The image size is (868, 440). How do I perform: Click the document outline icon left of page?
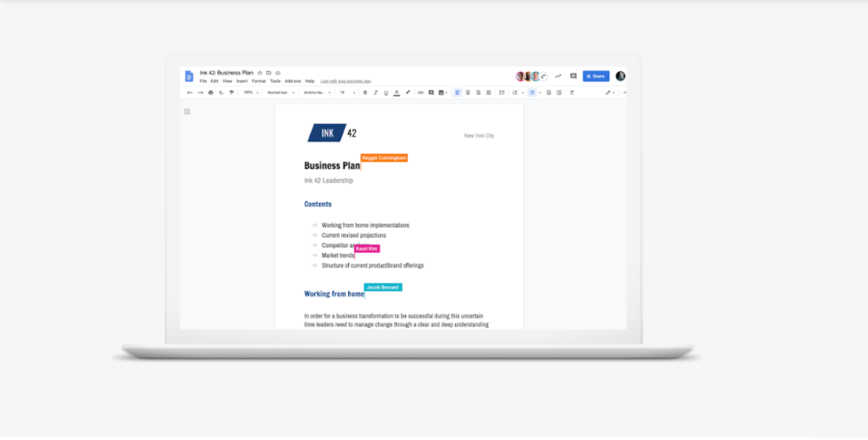[187, 111]
